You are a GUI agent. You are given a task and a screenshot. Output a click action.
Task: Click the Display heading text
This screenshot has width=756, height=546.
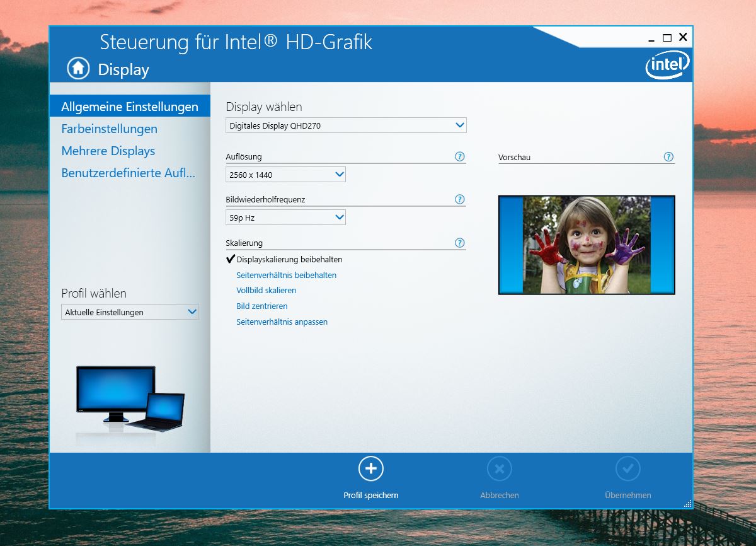point(123,69)
